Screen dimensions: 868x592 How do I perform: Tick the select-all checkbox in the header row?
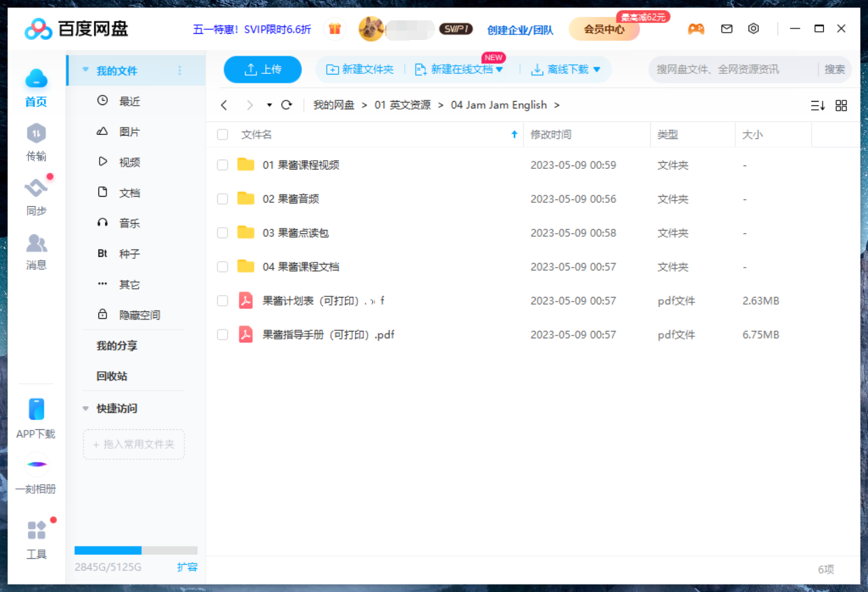click(x=222, y=134)
